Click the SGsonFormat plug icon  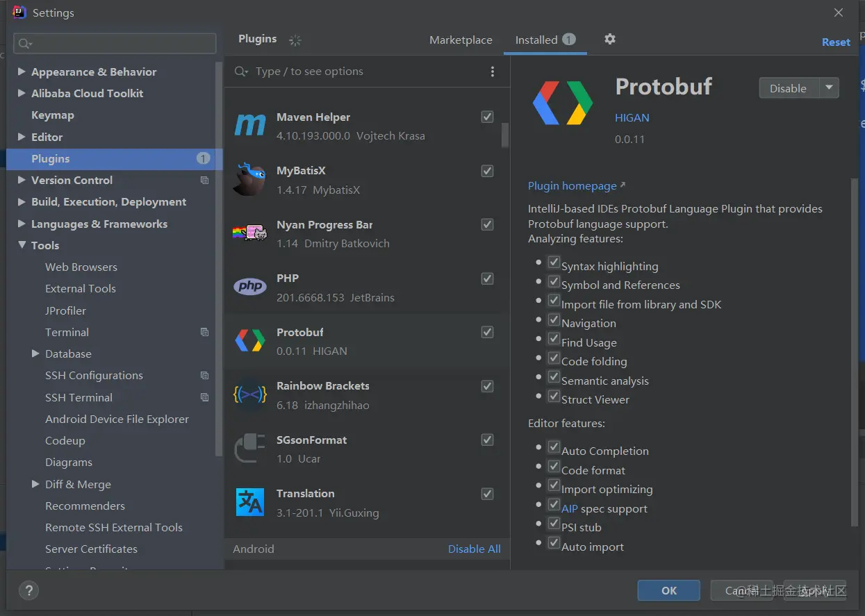(250, 449)
